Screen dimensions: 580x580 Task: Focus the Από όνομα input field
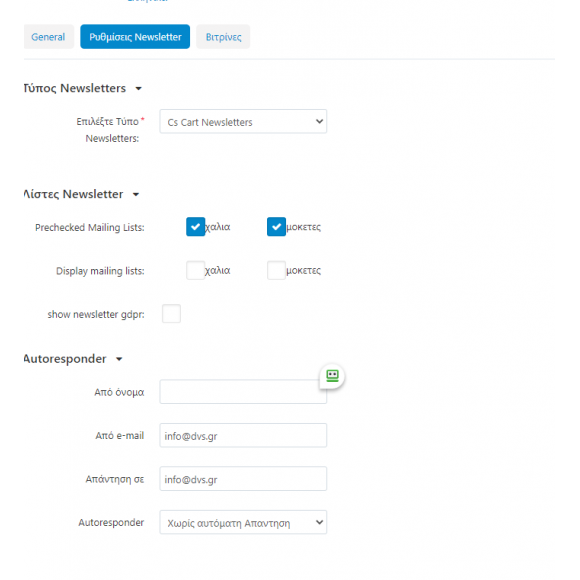243,392
